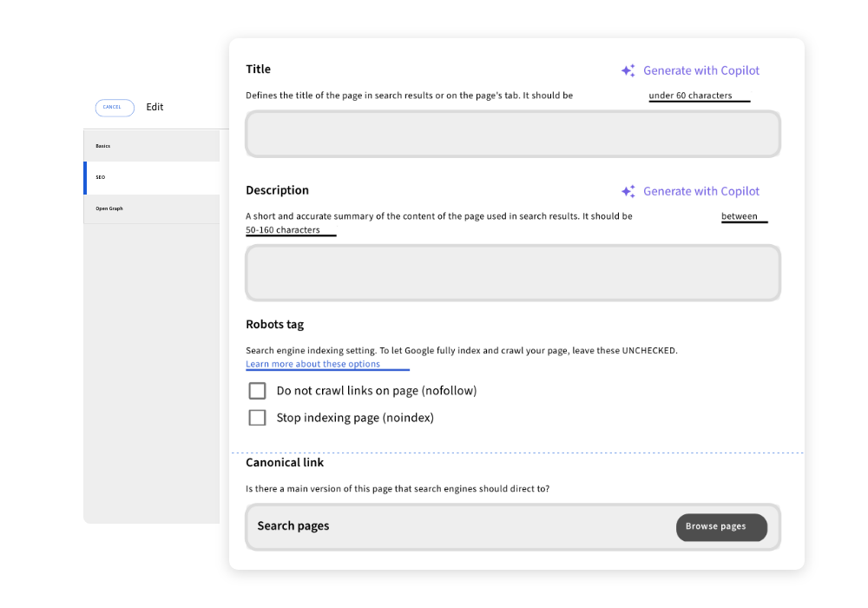Open the Open Graph tab
This screenshot has width=868, height=608.
[x=152, y=208]
